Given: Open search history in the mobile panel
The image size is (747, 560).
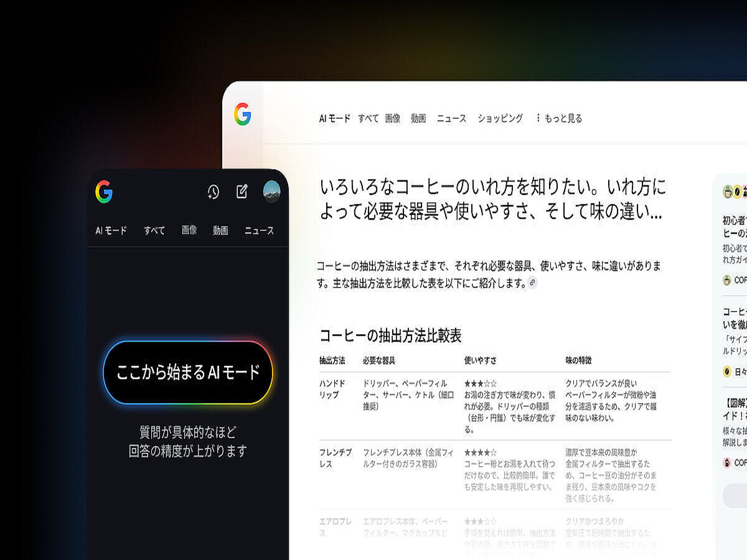Looking at the screenshot, I should pyautogui.click(x=214, y=192).
